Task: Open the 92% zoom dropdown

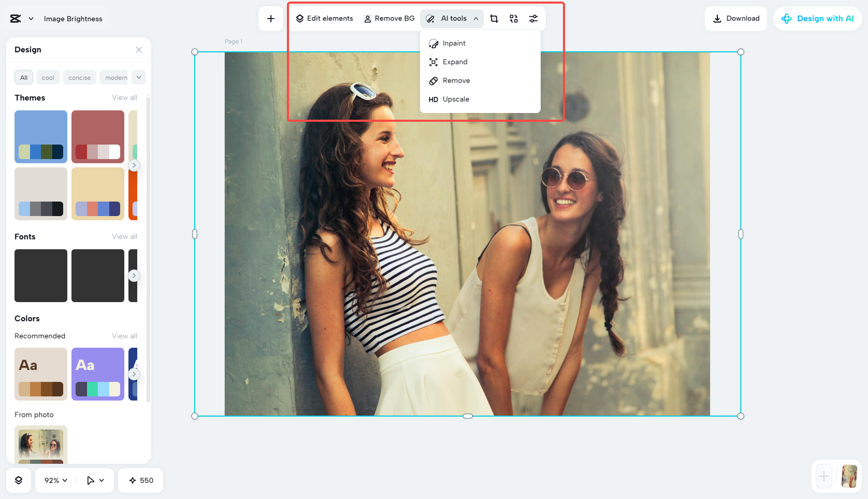Action: coord(56,480)
